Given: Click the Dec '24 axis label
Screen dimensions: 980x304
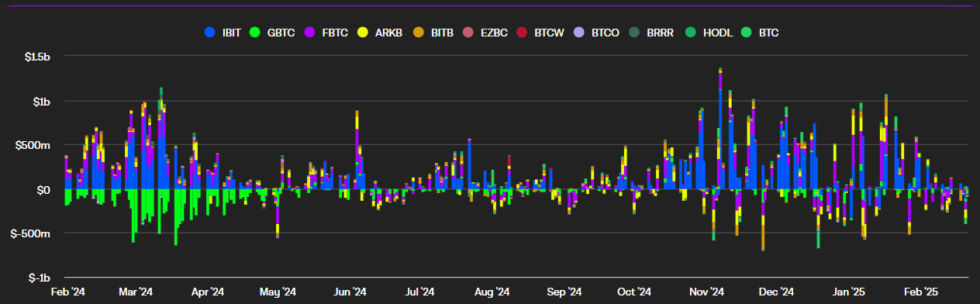Looking at the screenshot, I should tap(776, 292).
